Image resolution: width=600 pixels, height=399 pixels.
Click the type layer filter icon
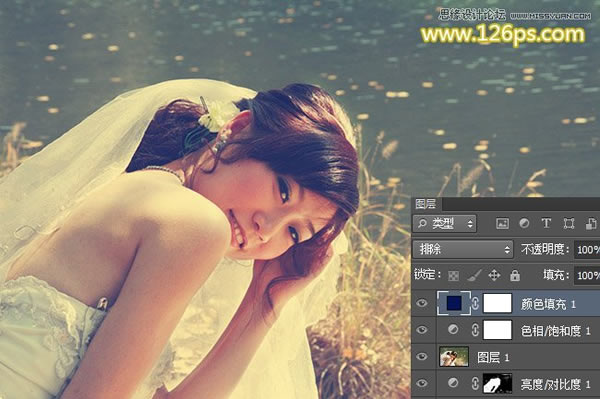pyautogui.click(x=546, y=223)
